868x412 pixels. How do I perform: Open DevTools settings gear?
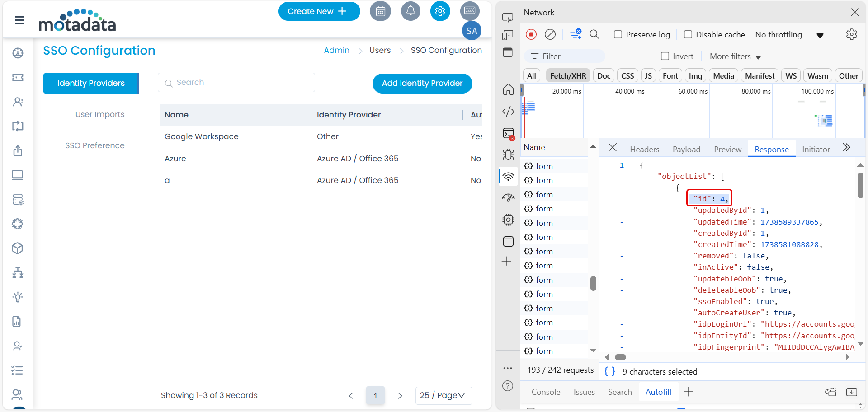(851, 35)
